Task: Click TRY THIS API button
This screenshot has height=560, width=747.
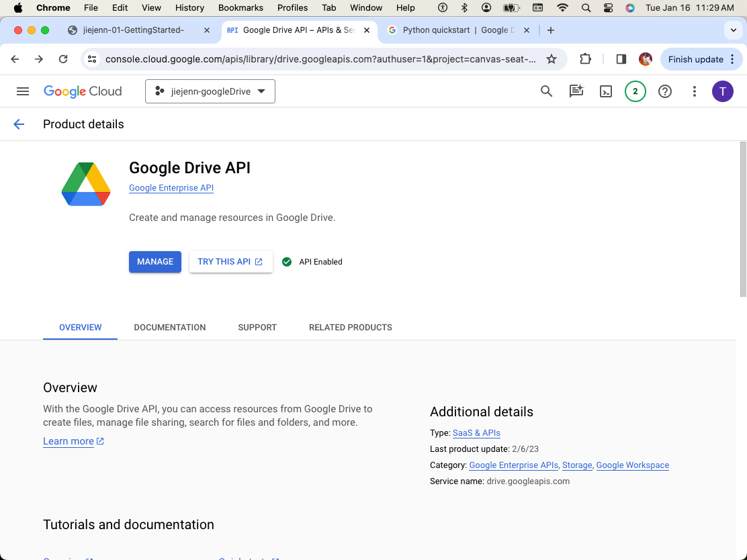Action: tap(230, 262)
